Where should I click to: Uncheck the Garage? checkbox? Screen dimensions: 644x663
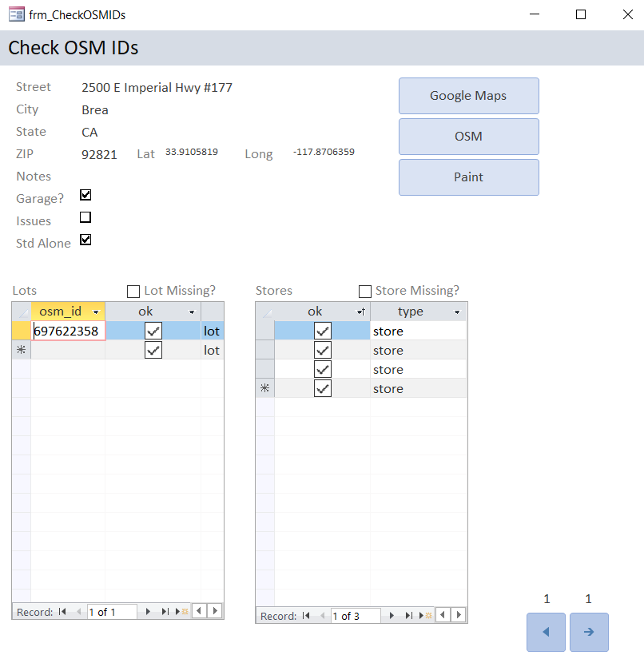coord(85,195)
